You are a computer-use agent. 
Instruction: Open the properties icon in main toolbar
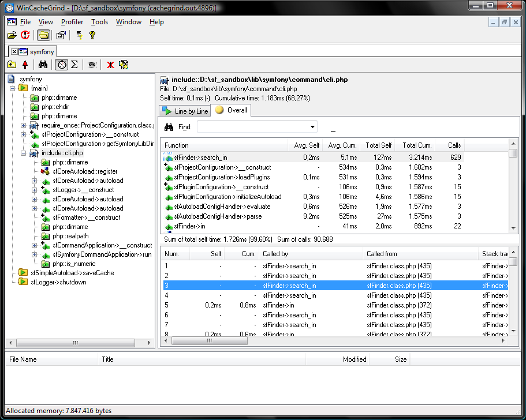(61, 35)
